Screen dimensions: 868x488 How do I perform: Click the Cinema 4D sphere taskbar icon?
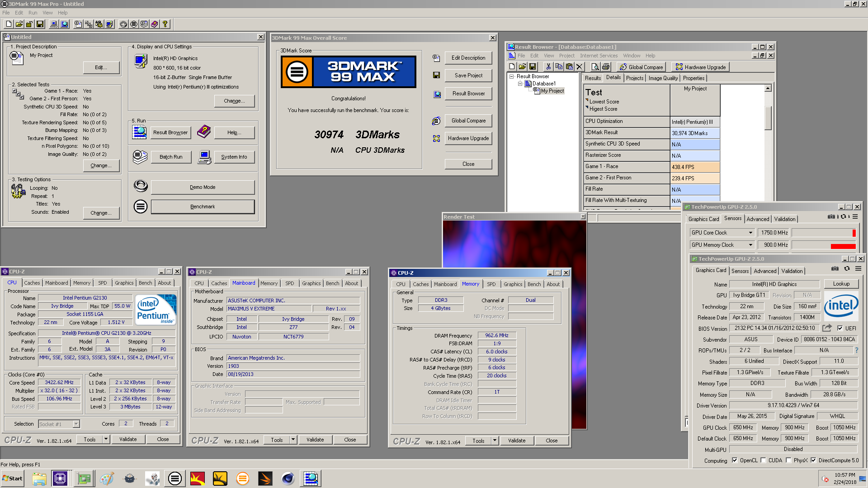288,479
